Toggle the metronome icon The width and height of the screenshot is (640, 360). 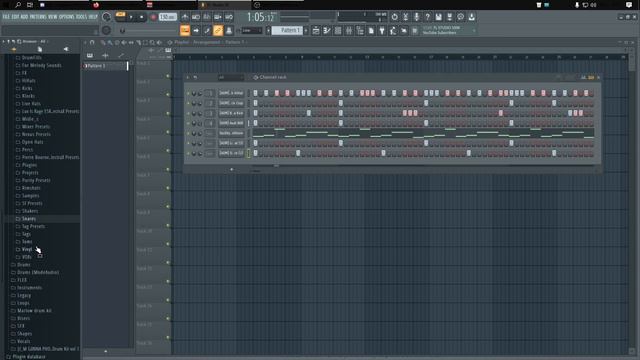pyautogui.click(x=185, y=17)
